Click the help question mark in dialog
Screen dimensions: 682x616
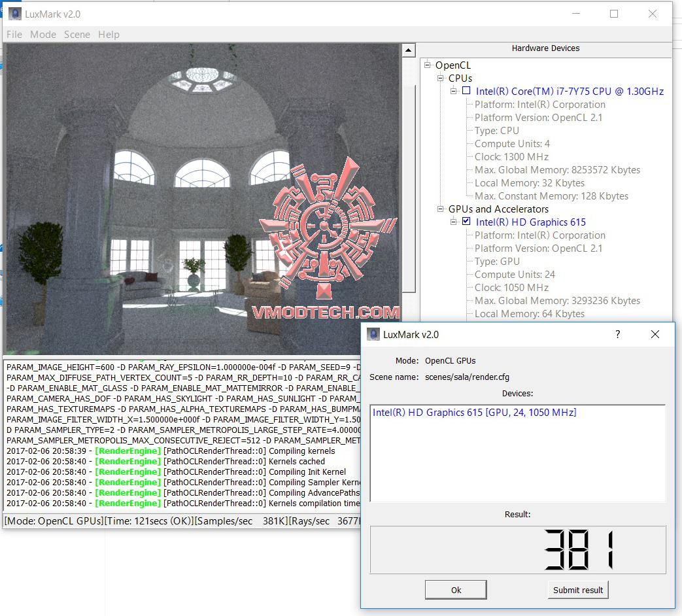click(618, 334)
